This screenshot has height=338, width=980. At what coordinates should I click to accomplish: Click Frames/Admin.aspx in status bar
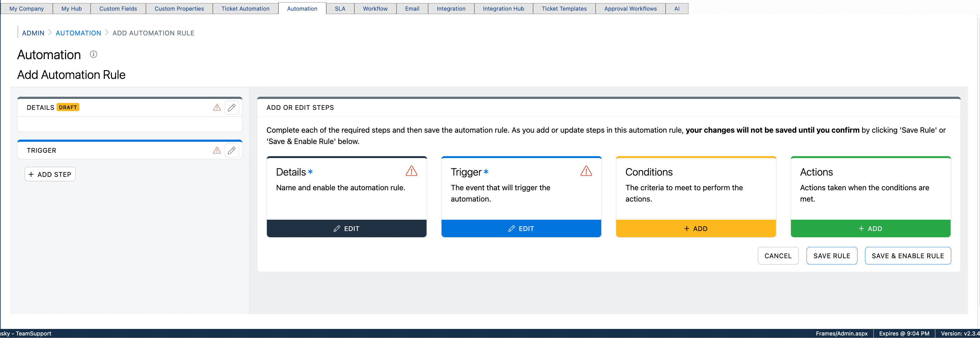click(x=842, y=333)
